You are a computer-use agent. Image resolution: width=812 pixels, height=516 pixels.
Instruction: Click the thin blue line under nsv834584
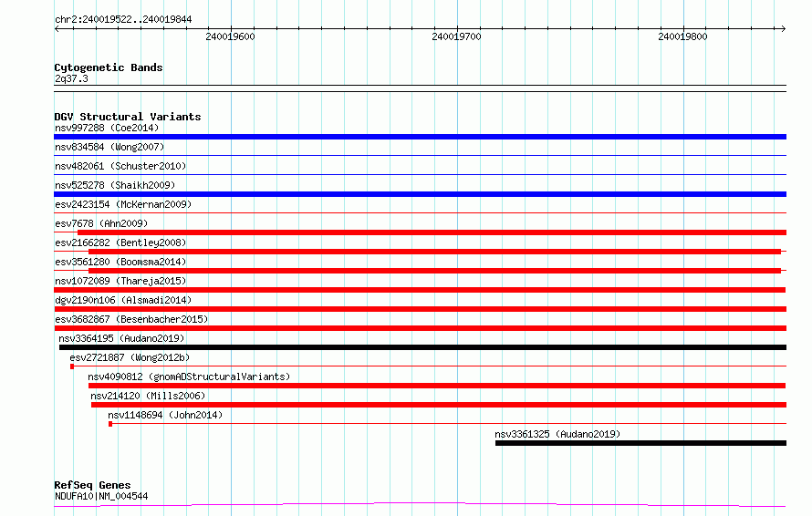[420, 155]
